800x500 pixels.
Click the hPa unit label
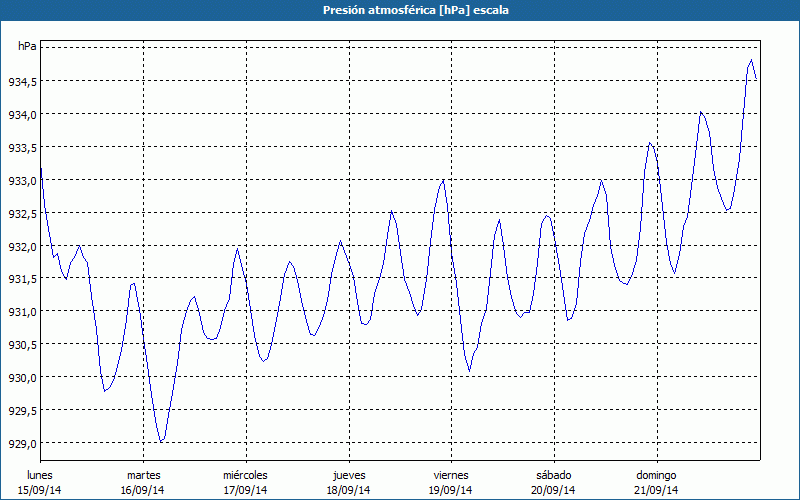coord(28,47)
